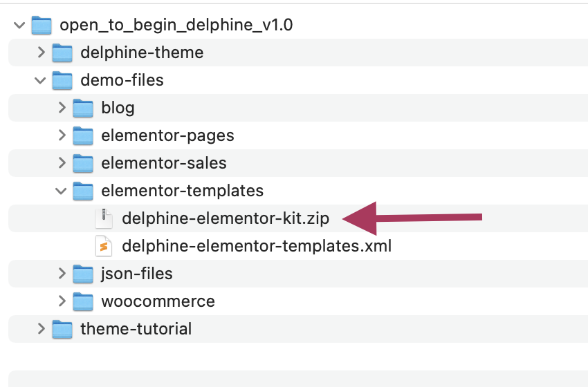The image size is (588, 387).
Task: Click the open_to_begin_delphine_v1.0 folder icon
Action: [x=42, y=26]
